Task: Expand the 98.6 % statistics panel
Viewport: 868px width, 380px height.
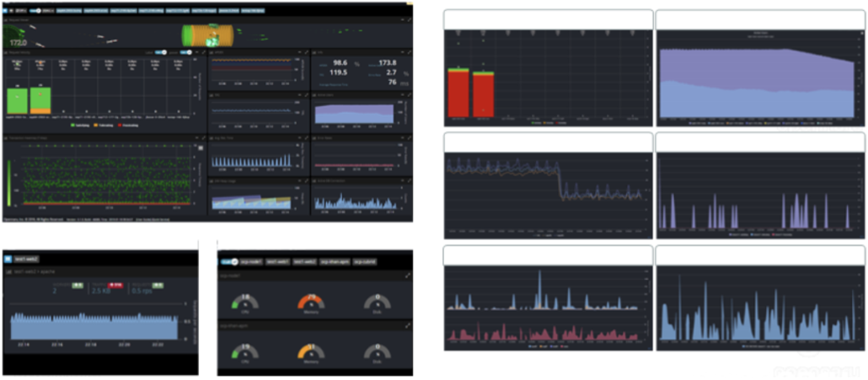Action: pyautogui.click(x=410, y=52)
